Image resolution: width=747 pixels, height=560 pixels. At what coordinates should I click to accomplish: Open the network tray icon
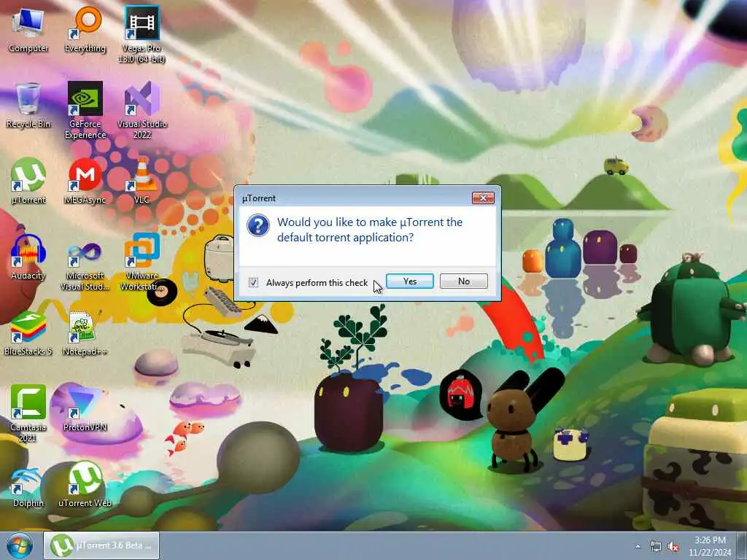click(656, 547)
